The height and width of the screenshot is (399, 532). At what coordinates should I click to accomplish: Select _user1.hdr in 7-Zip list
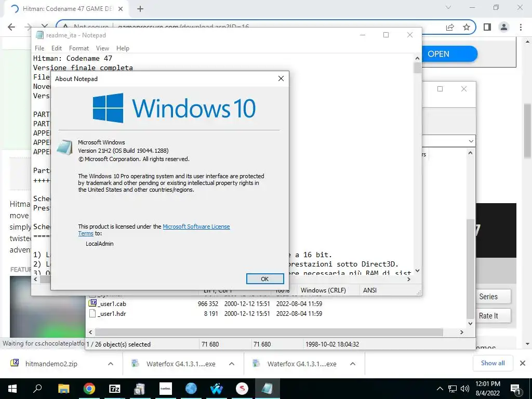tap(112, 314)
